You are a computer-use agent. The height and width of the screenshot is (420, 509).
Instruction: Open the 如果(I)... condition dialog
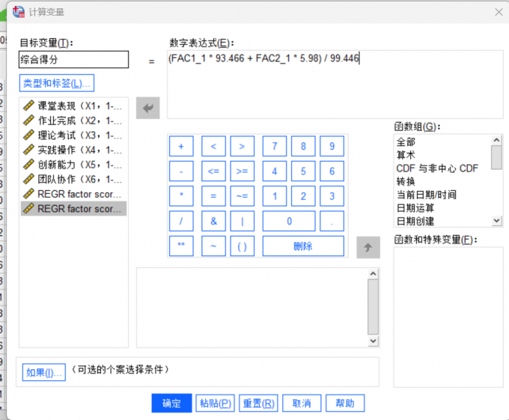tap(44, 372)
